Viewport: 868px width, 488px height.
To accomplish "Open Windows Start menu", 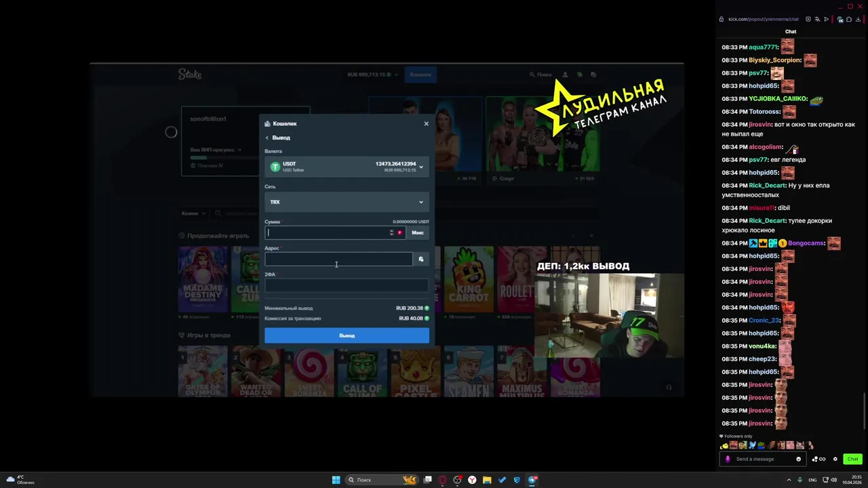I will tap(336, 480).
